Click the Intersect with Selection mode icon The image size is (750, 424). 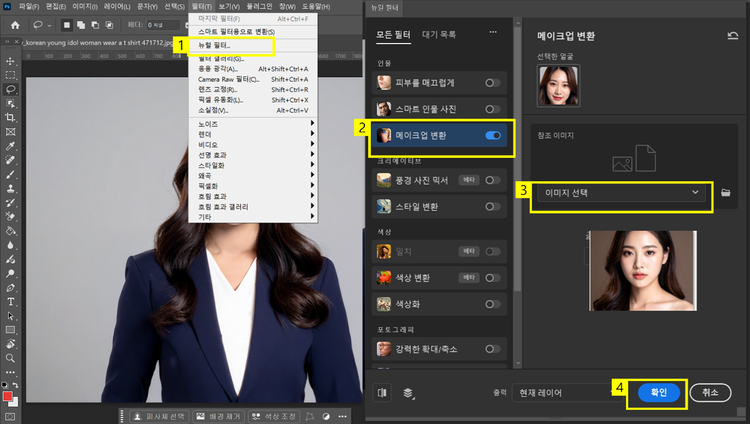pyautogui.click(x=110, y=25)
